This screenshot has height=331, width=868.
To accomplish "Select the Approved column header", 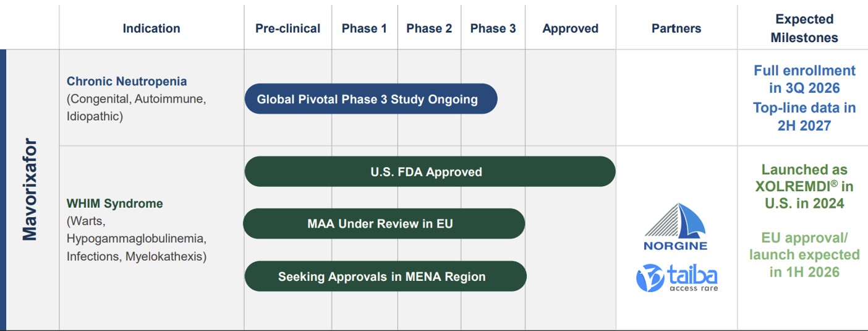I will point(570,28).
